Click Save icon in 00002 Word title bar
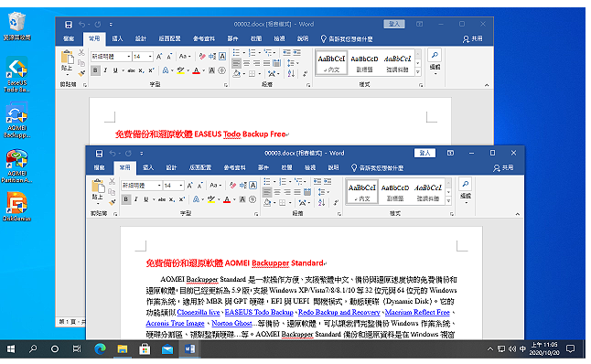Image resolution: width=591 pixels, height=364 pixels. point(69,25)
